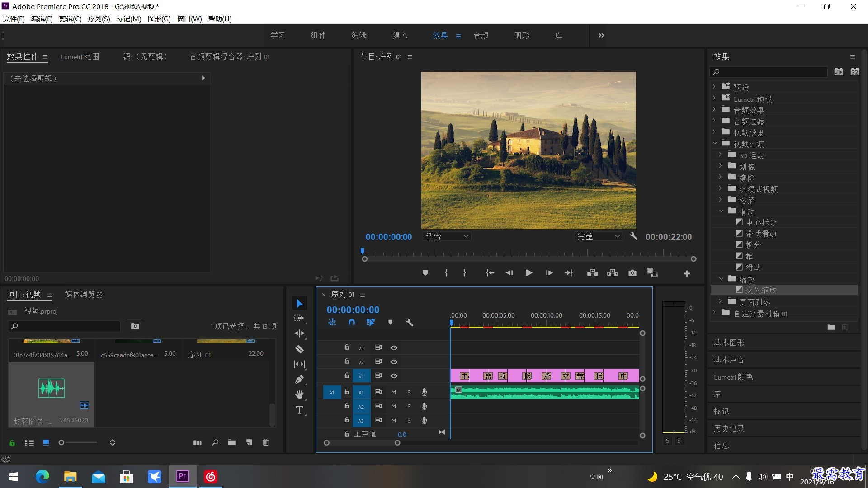Viewport: 868px width, 488px height.
Task: Expand the 页面剥落 folder
Action: [x=720, y=301]
